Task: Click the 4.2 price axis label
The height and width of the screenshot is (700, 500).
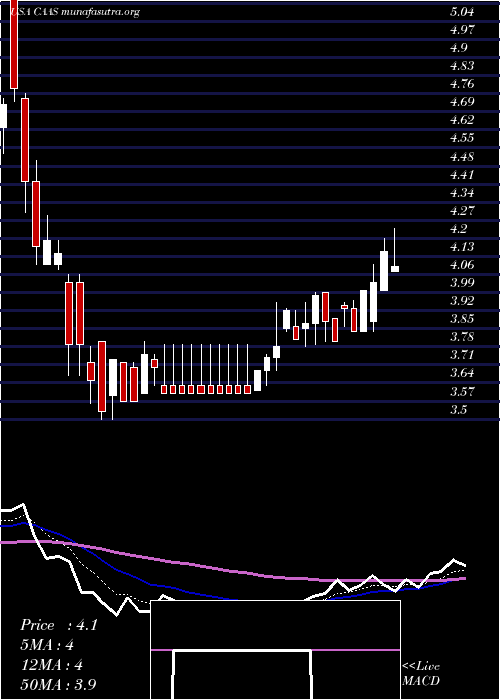Action: pyautogui.click(x=459, y=229)
